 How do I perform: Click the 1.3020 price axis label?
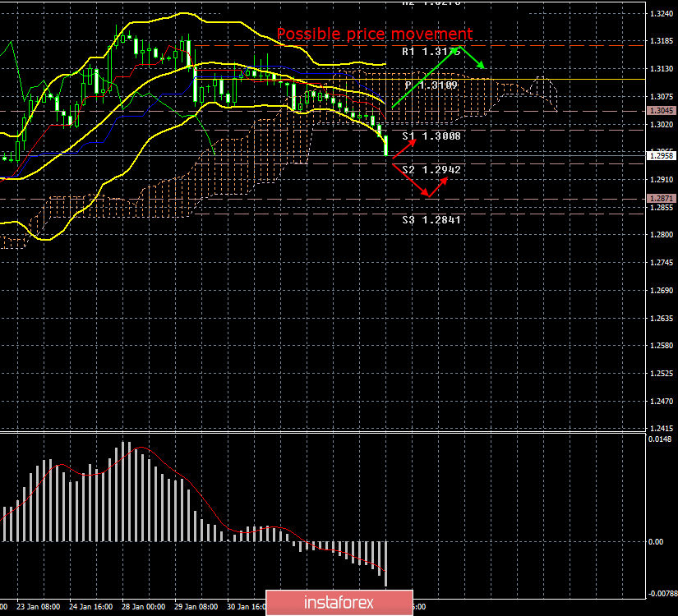[662, 125]
